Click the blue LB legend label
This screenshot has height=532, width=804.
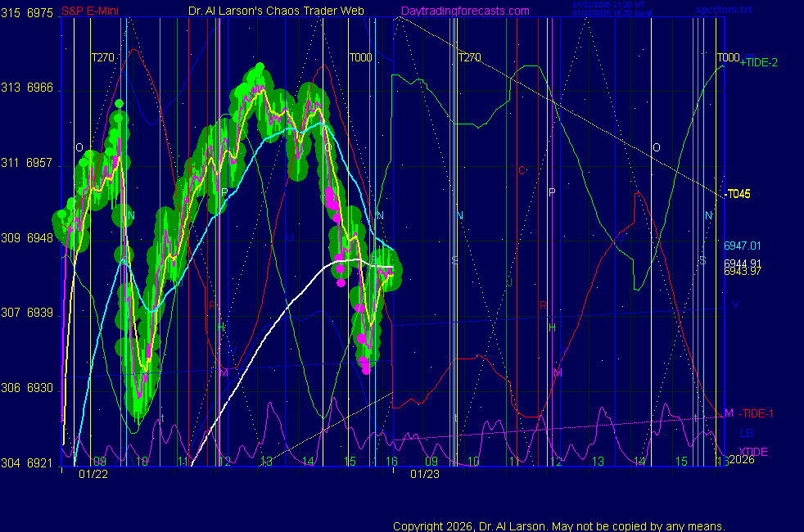click(x=746, y=433)
